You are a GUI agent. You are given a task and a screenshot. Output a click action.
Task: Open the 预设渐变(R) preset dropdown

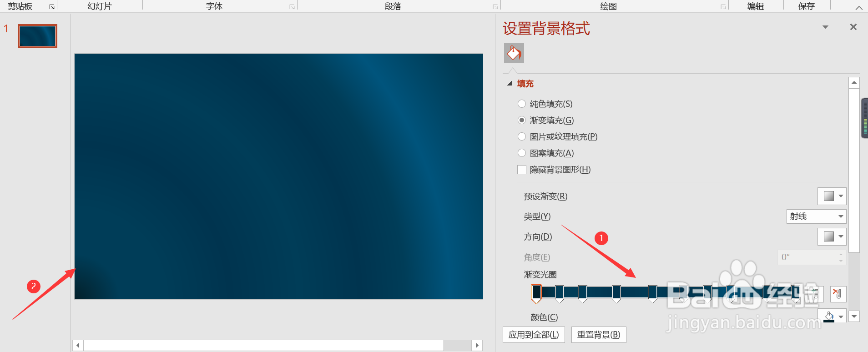click(x=832, y=196)
